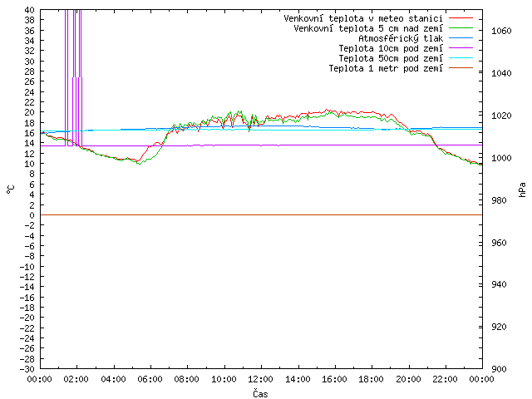The height and width of the screenshot is (399, 532).
Task: Click the 900 pressure axis label
Action: pyautogui.click(x=499, y=369)
